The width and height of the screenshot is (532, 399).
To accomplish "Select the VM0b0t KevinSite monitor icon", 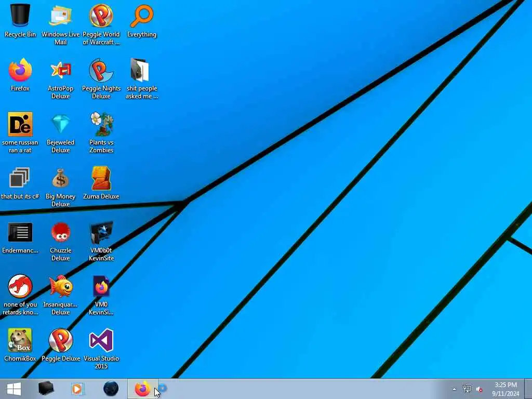I will (x=101, y=241).
